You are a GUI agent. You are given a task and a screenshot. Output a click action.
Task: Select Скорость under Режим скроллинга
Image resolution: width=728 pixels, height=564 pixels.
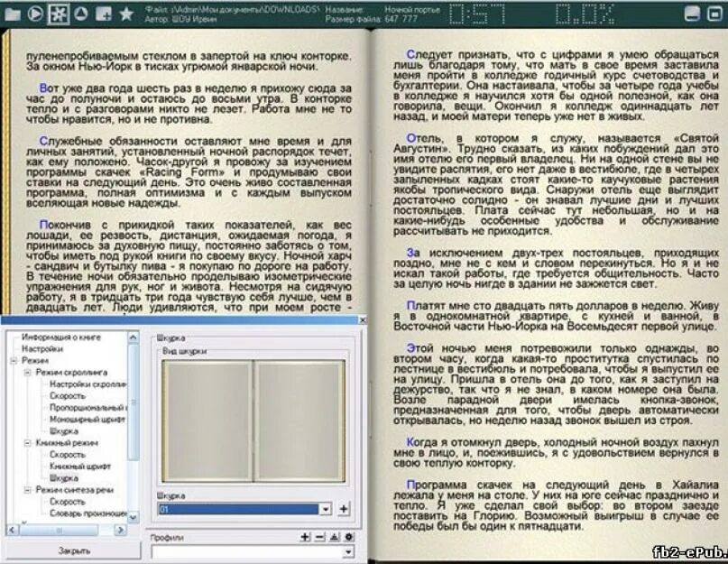[68, 396]
